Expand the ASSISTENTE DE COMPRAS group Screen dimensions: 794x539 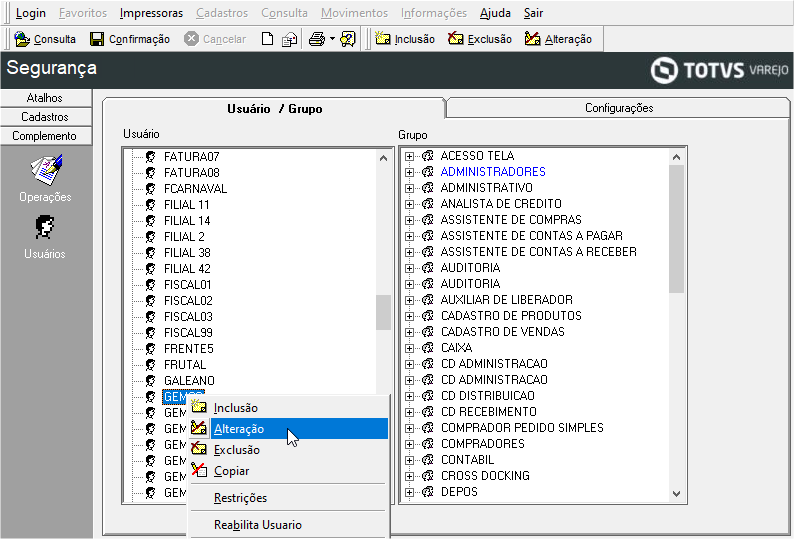409,220
